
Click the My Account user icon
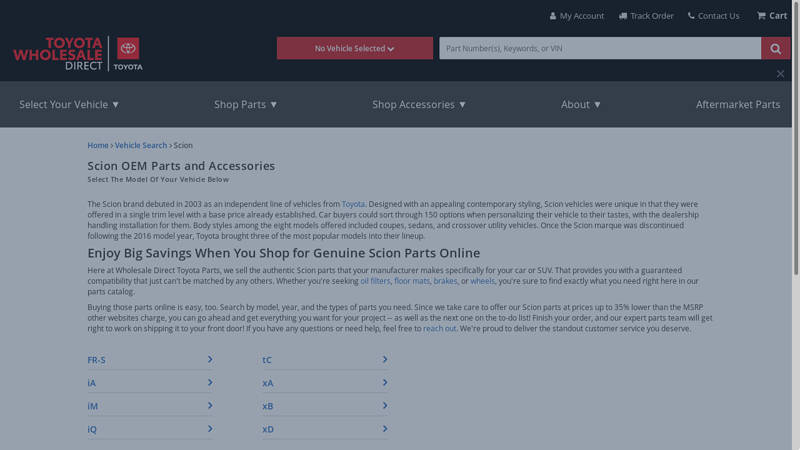coord(553,16)
